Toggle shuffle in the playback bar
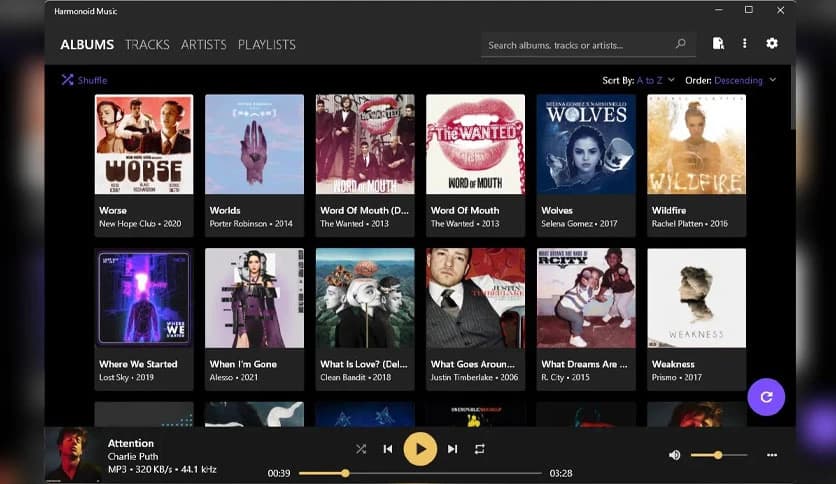The height and width of the screenshot is (484, 836). [360, 450]
